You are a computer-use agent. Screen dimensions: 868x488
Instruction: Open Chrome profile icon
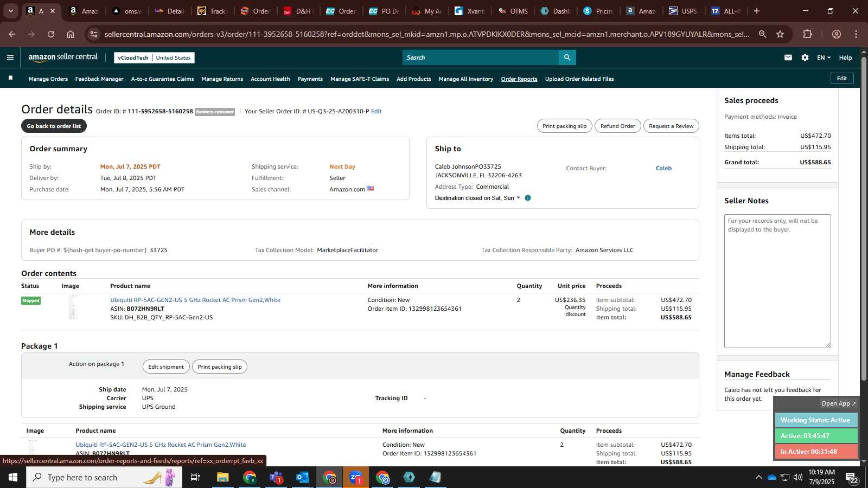pyautogui.click(x=837, y=34)
